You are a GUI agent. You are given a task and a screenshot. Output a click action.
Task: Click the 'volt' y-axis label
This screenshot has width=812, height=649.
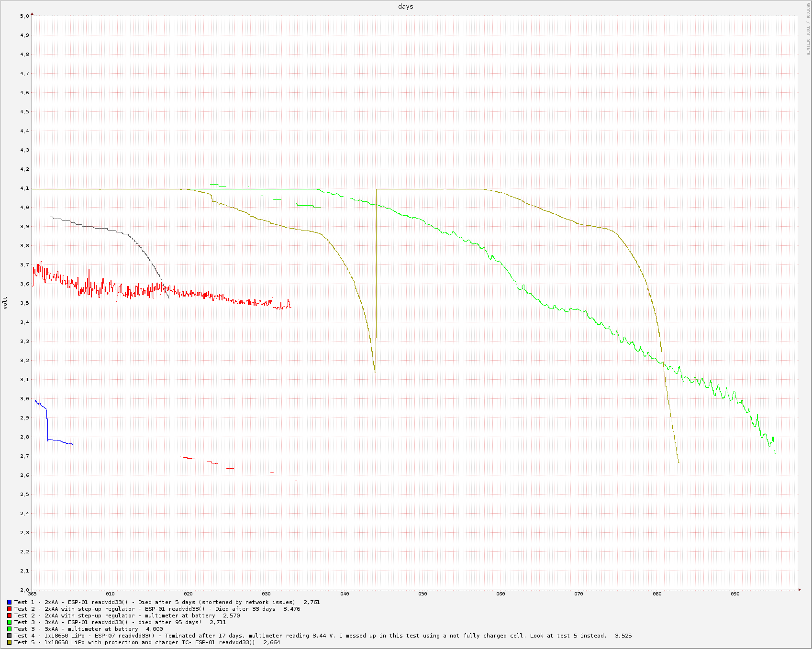5,303
